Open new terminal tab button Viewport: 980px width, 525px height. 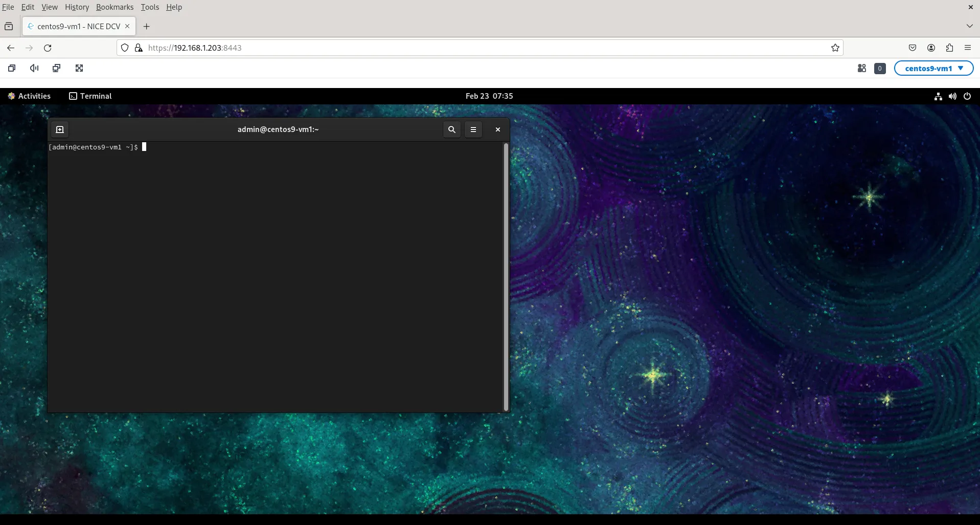(x=60, y=129)
